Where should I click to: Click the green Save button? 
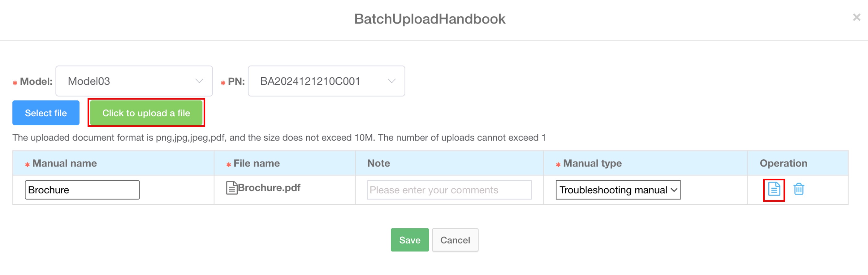[x=409, y=240]
